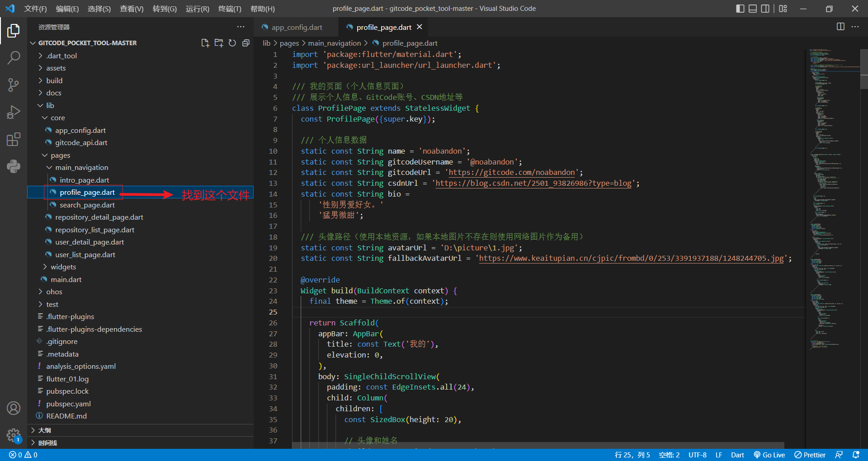Open the Accounts icon

[x=14, y=408]
